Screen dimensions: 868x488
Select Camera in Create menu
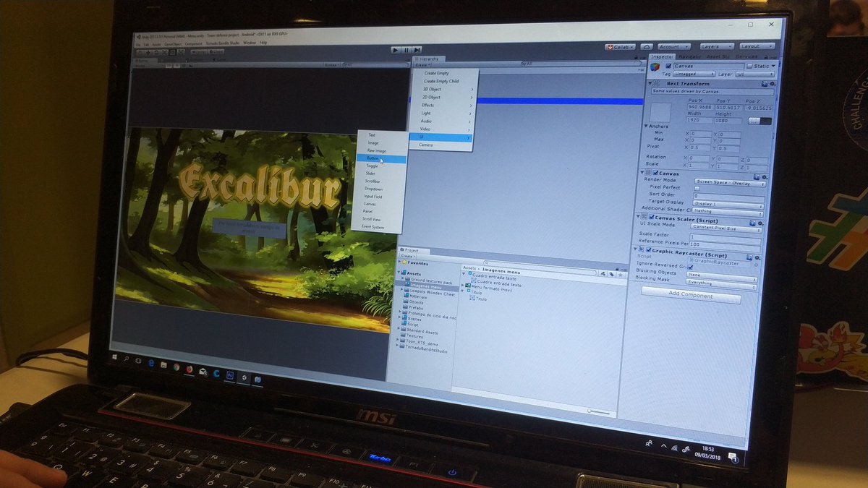pos(441,145)
